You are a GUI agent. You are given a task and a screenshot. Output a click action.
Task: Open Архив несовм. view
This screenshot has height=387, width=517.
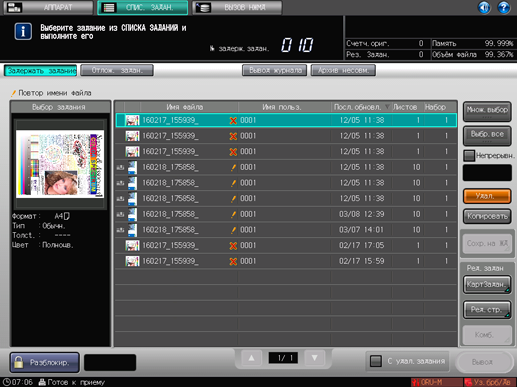pos(343,70)
